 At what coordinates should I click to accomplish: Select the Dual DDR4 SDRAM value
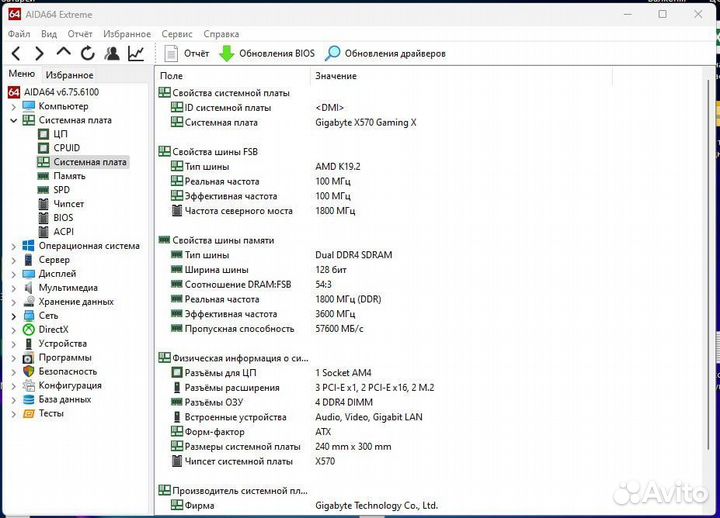[x=354, y=255]
